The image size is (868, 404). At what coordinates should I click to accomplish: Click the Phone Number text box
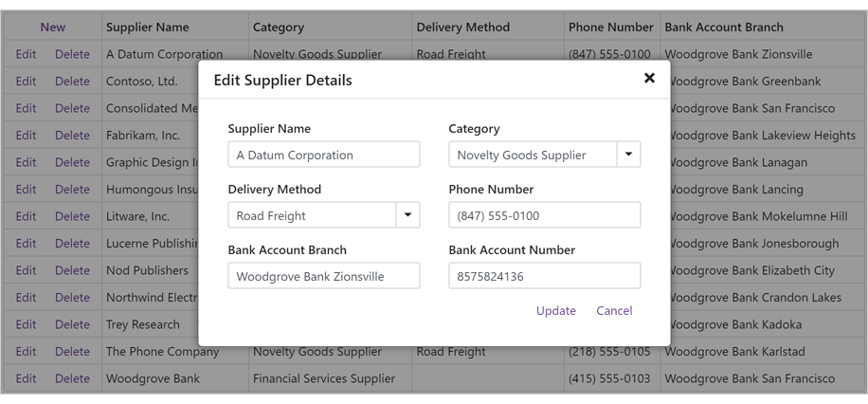point(544,215)
